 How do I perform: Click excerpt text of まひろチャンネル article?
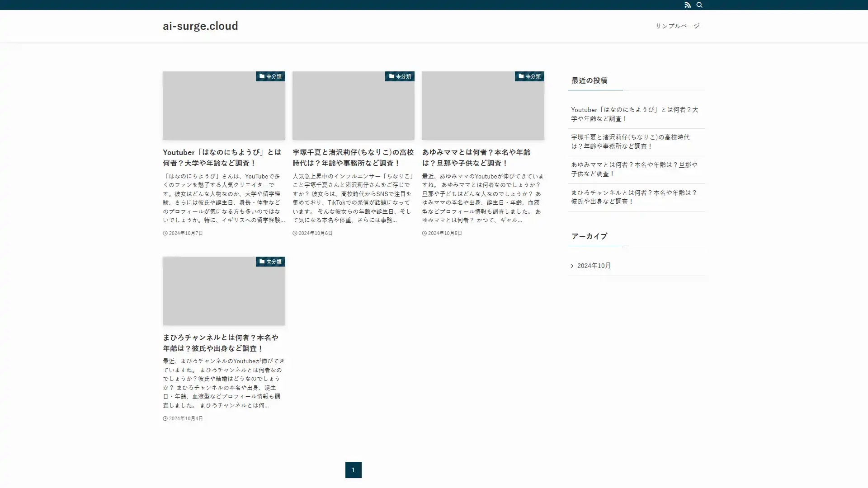(x=224, y=383)
